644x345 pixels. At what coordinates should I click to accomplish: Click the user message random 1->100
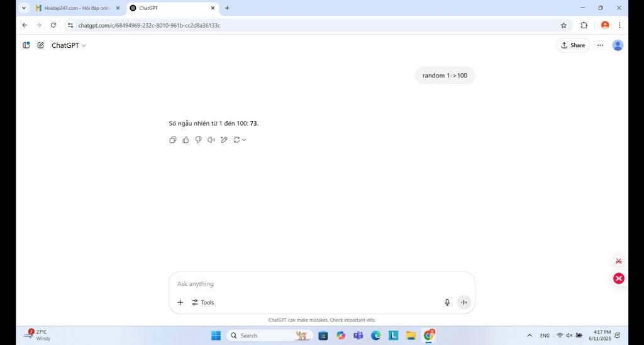[x=445, y=76]
